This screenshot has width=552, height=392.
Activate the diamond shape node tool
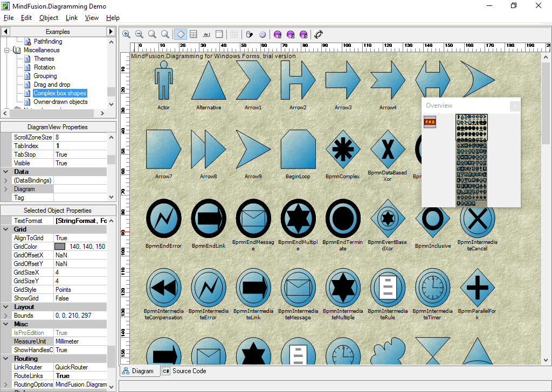coord(180,34)
